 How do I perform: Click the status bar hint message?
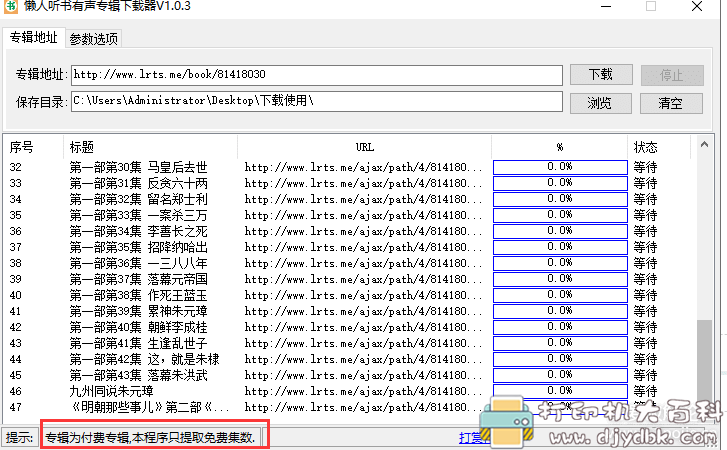click(150, 437)
